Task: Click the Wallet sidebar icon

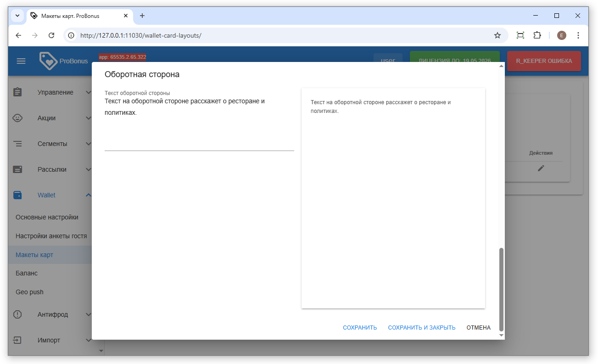Action: (17, 195)
